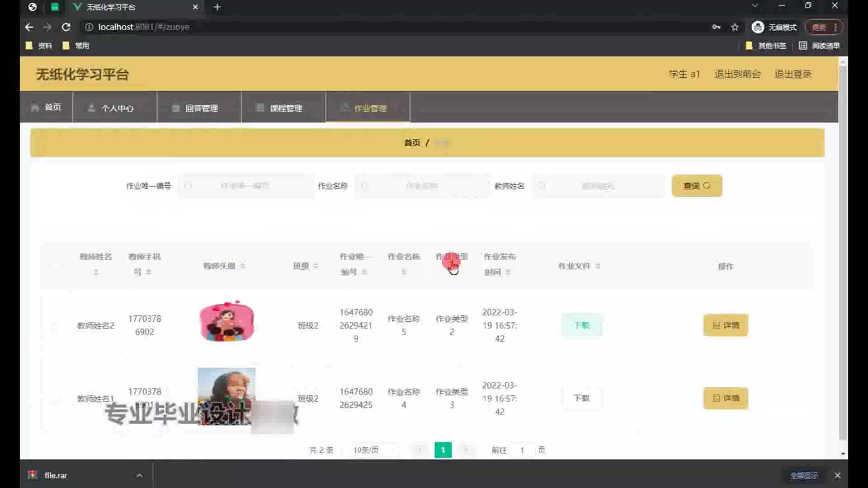Bookmark page with the star icon
The image size is (868, 488).
735,27
